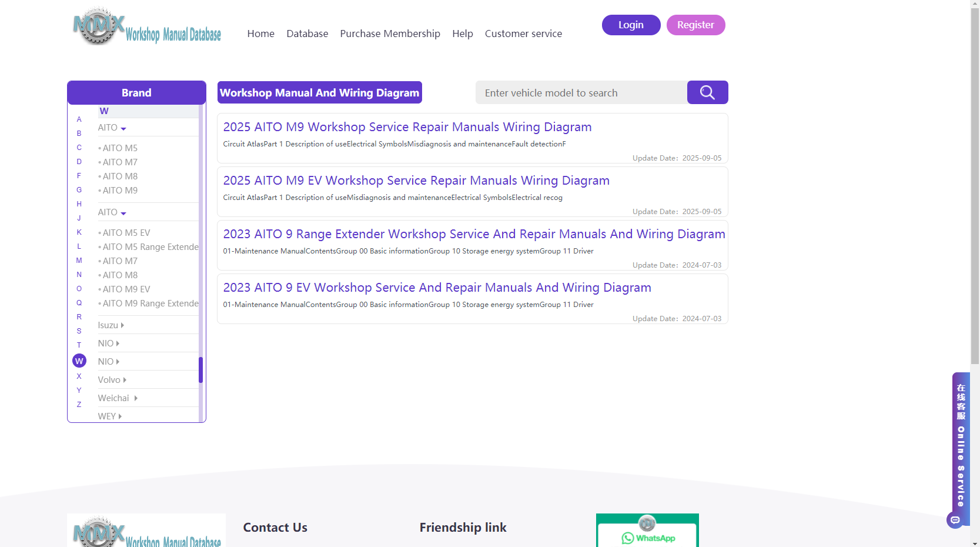The height and width of the screenshot is (547, 980).
Task: Select highlighted letter W in brand index
Action: tap(79, 361)
